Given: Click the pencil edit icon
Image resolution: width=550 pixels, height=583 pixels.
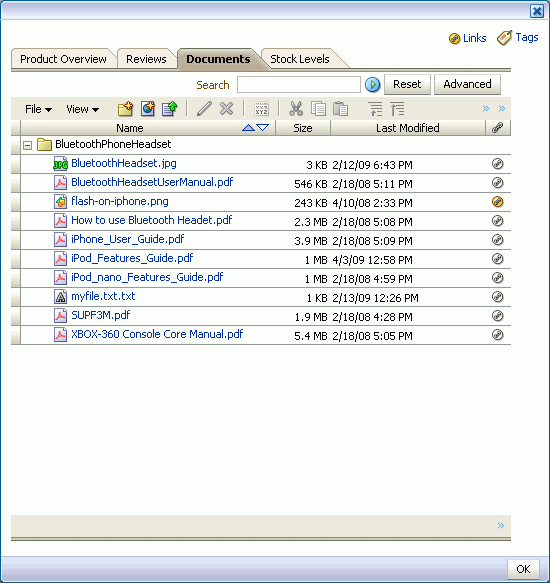Looking at the screenshot, I should (204, 109).
